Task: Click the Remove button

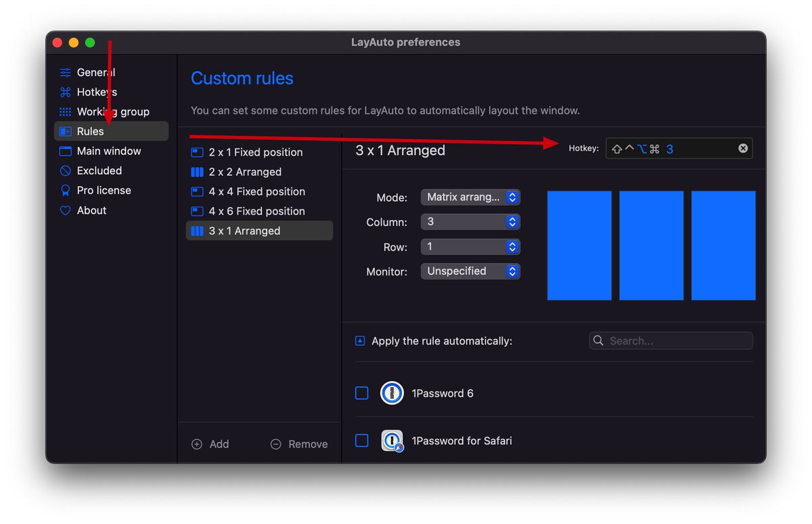Action: point(298,443)
